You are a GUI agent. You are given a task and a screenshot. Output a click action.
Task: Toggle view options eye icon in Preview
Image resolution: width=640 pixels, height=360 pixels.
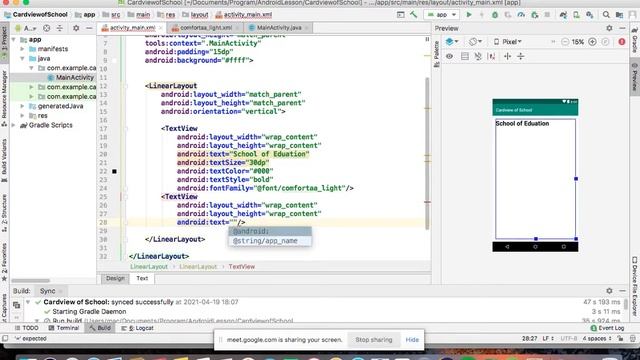(x=449, y=56)
